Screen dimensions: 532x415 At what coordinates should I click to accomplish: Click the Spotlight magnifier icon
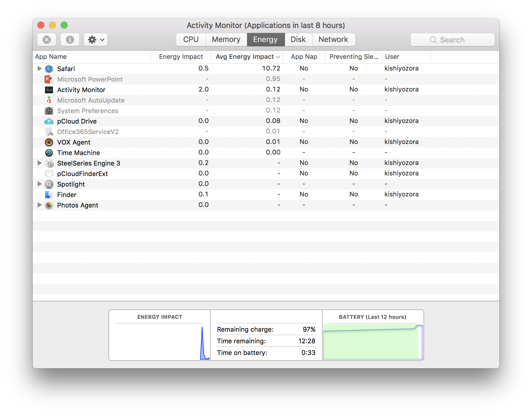click(x=49, y=184)
